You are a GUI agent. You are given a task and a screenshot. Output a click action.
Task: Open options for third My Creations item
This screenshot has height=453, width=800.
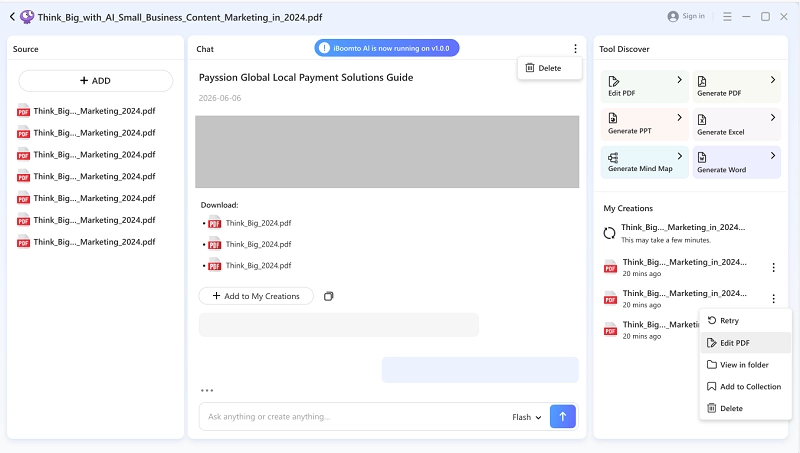[x=773, y=298]
